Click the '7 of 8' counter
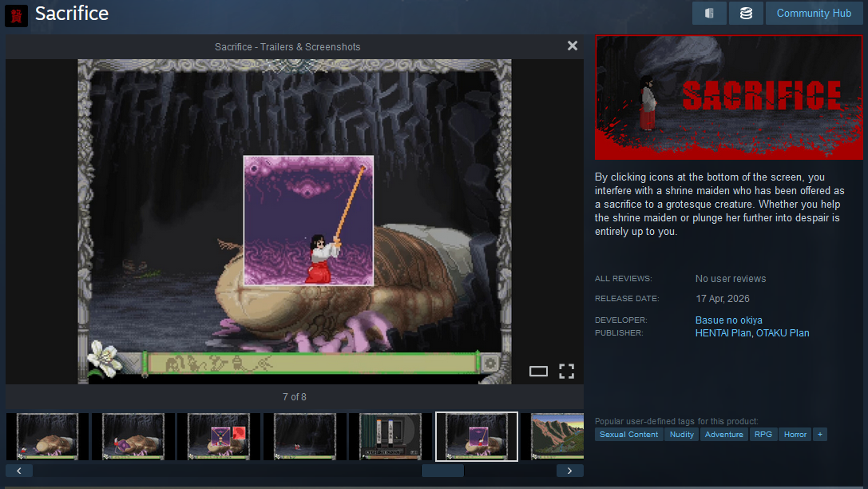 click(x=294, y=397)
